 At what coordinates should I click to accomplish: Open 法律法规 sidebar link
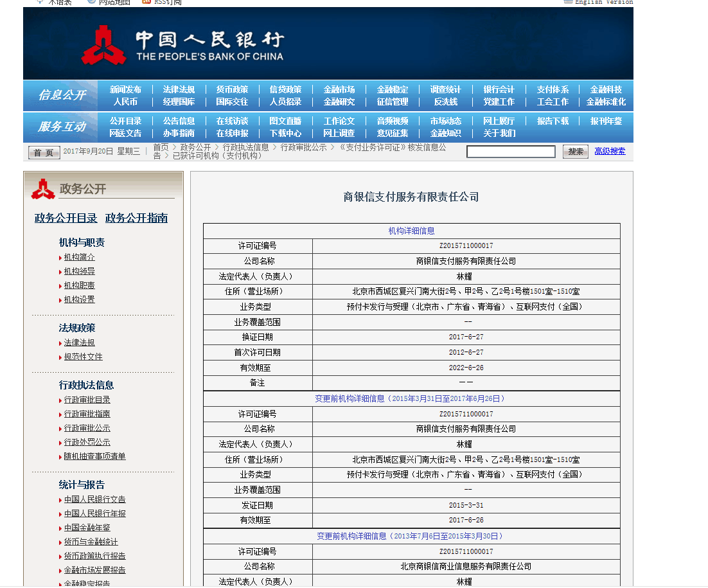pyautogui.click(x=80, y=343)
